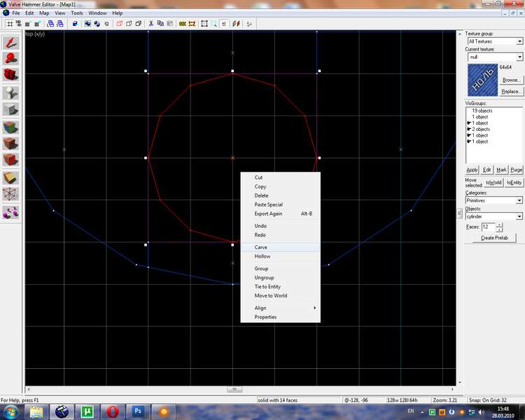Click the Browse... texture button
This screenshot has width=525, height=420.
click(511, 80)
